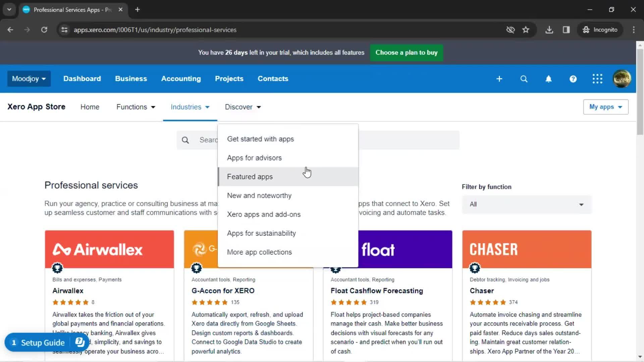Click Incognito profile indicator
Viewport: 644px width, 362px height.
point(600,30)
